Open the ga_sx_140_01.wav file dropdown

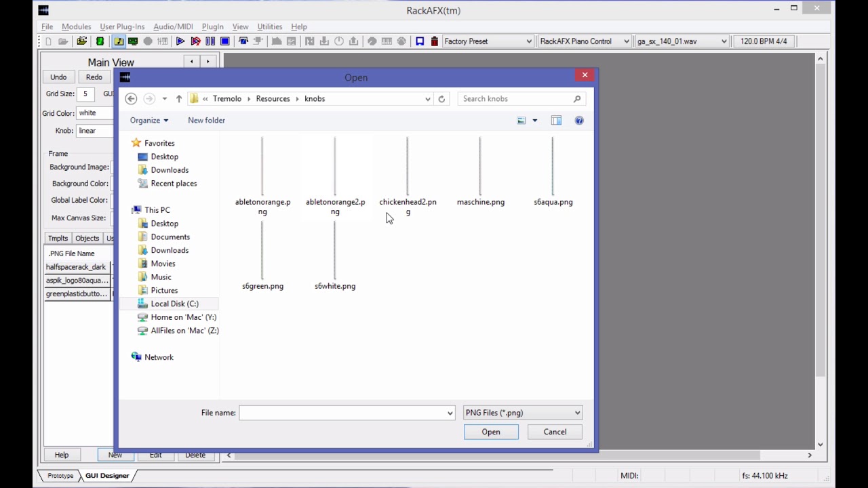[724, 41]
